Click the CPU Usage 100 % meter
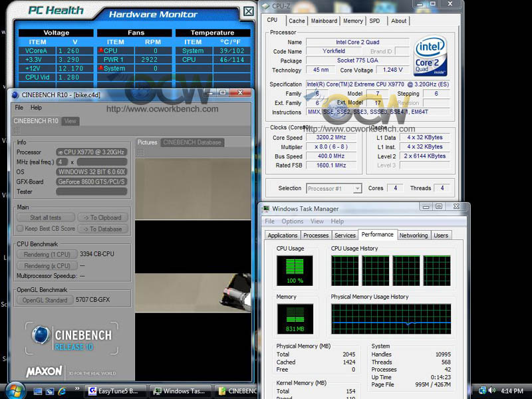The width and height of the screenshot is (532, 399). click(295, 271)
